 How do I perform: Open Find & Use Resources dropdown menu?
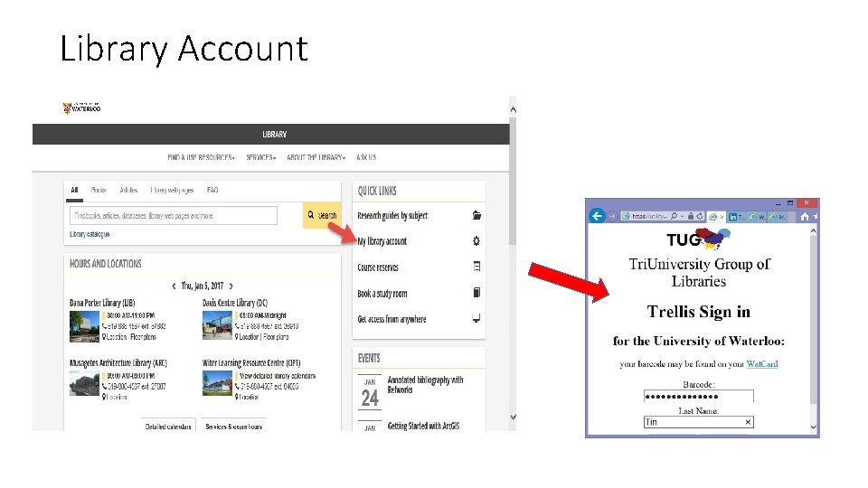click(x=201, y=157)
